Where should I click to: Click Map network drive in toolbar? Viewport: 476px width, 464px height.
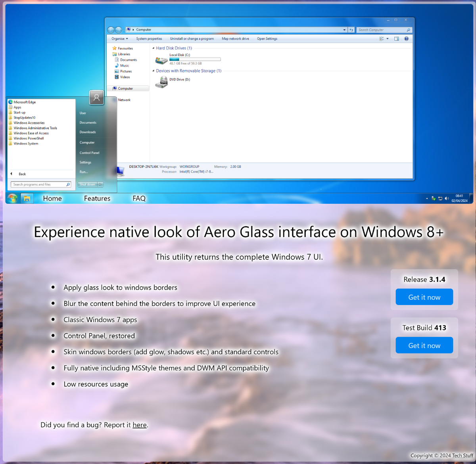[236, 38]
